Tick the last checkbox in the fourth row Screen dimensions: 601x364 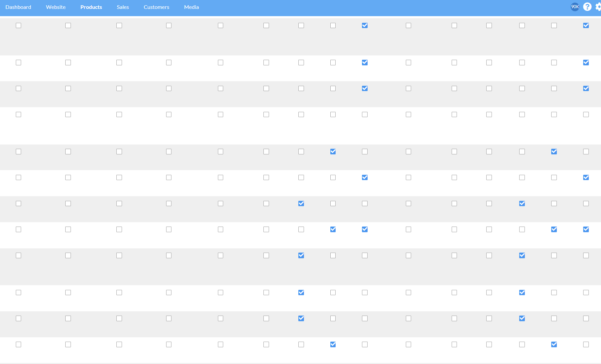[x=586, y=114]
